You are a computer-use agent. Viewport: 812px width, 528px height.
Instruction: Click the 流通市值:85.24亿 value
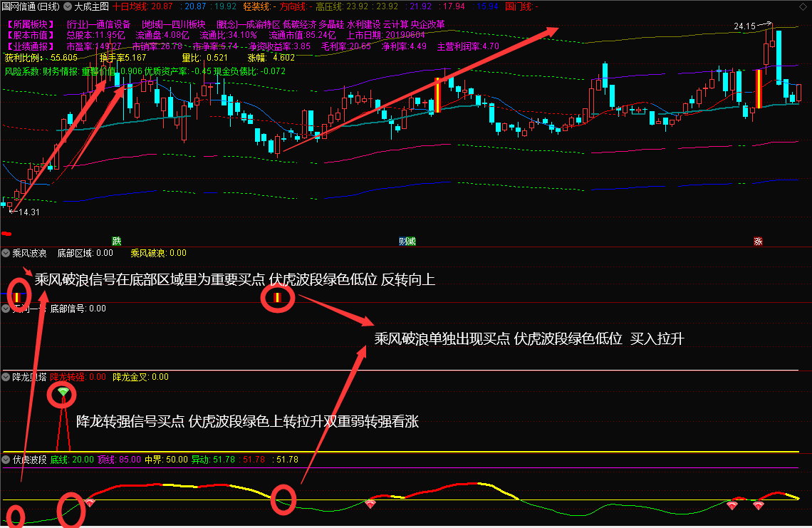click(303, 35)
